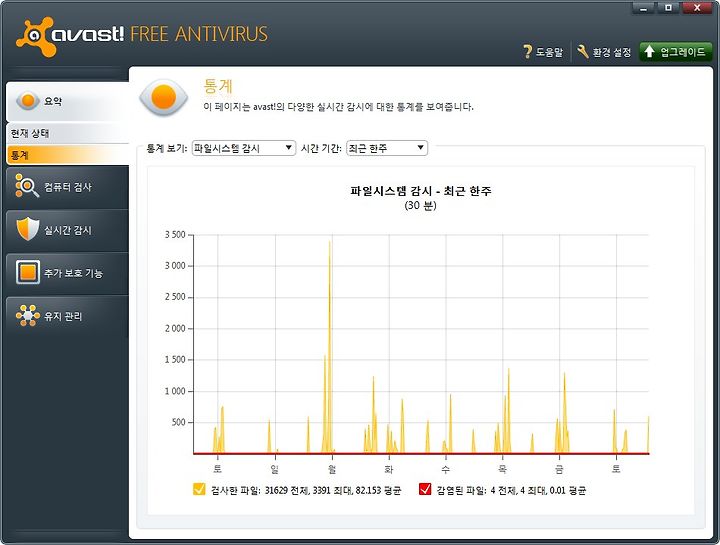The width and height of the screenshot is (720, 545).
Task: Click the 검사한 파일: 31629 전체 legend text
Action: point(306,490)
